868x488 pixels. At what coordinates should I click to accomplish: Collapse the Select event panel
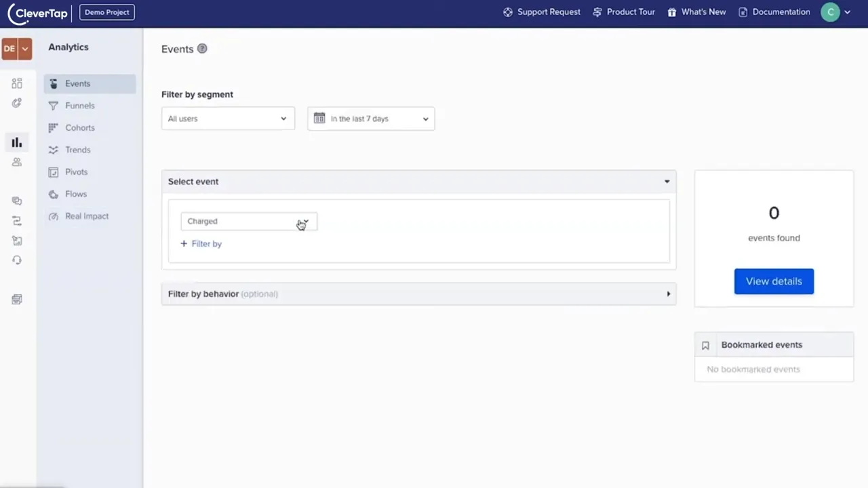pos(666,181)
